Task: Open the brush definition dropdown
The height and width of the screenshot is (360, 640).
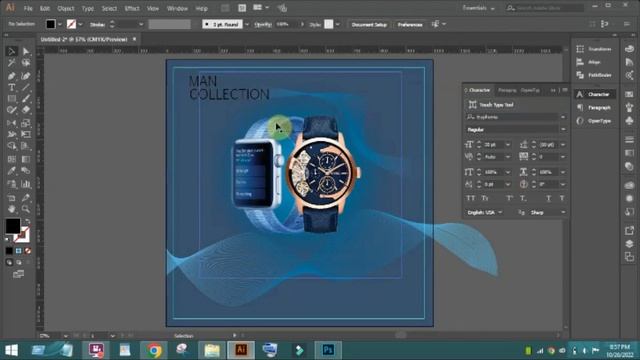Action: (x=247, y=24)
